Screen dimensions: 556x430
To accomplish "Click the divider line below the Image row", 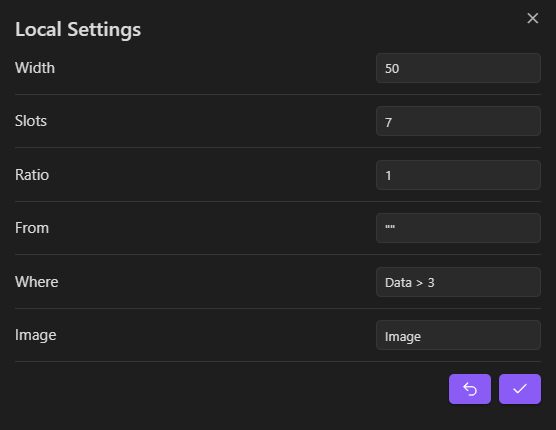I will (x=278, y=362).
